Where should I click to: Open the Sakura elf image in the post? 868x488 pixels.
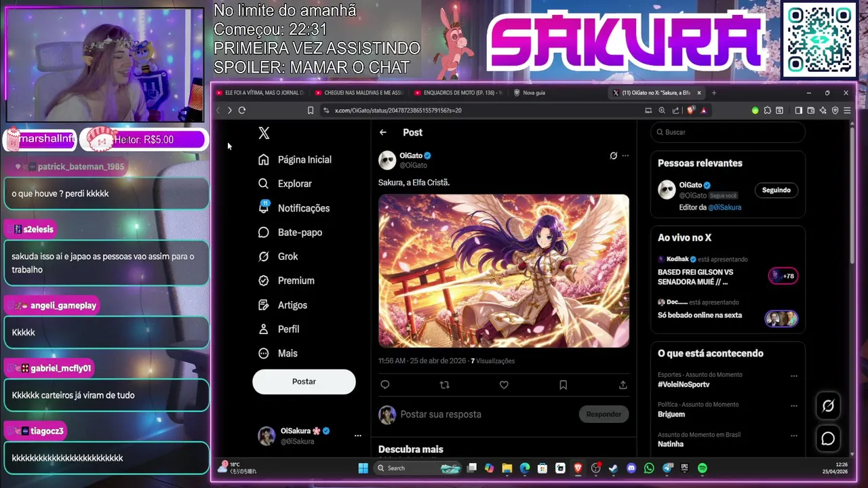pyautogui.click(x=504, y=271)
